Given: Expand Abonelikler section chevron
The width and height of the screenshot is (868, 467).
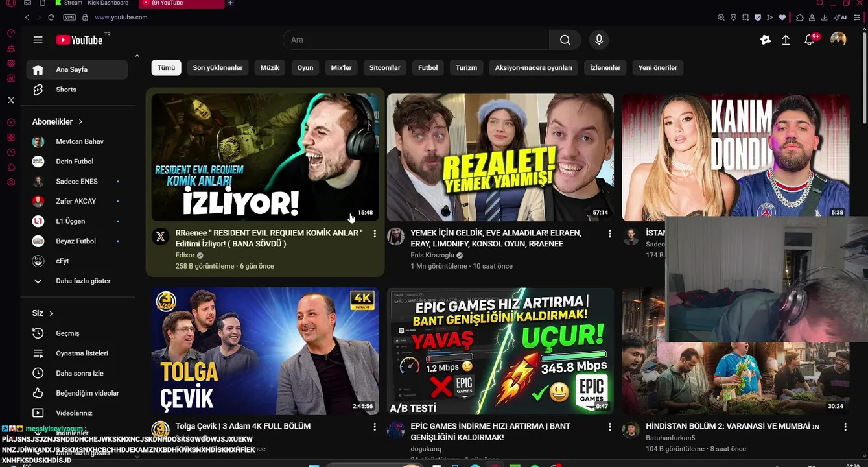Looking at the screenshot, I should click(x=81, y=121).
